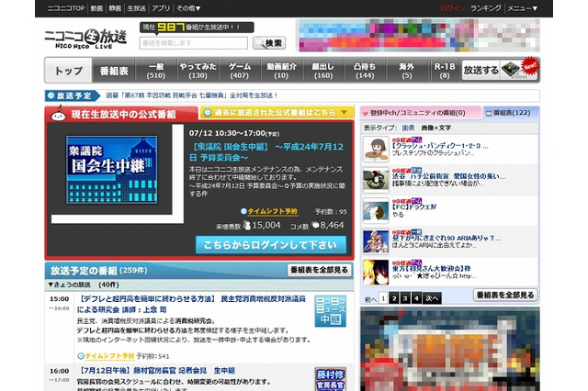Open the デフレと超円高 15:00 program link

click(191, 304)
